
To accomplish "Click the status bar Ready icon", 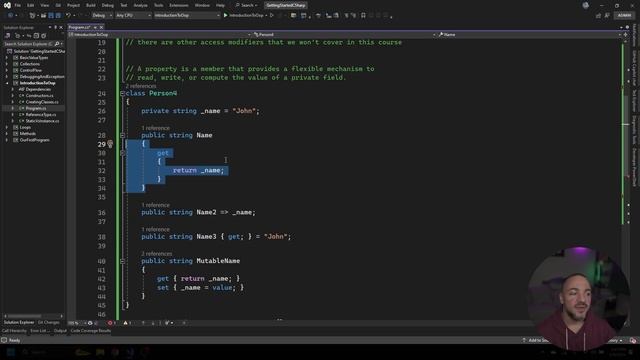I will pos(4,340).
